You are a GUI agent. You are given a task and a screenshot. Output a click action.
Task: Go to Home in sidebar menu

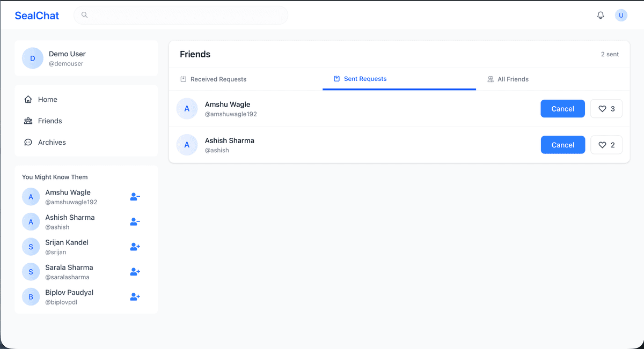86,100
